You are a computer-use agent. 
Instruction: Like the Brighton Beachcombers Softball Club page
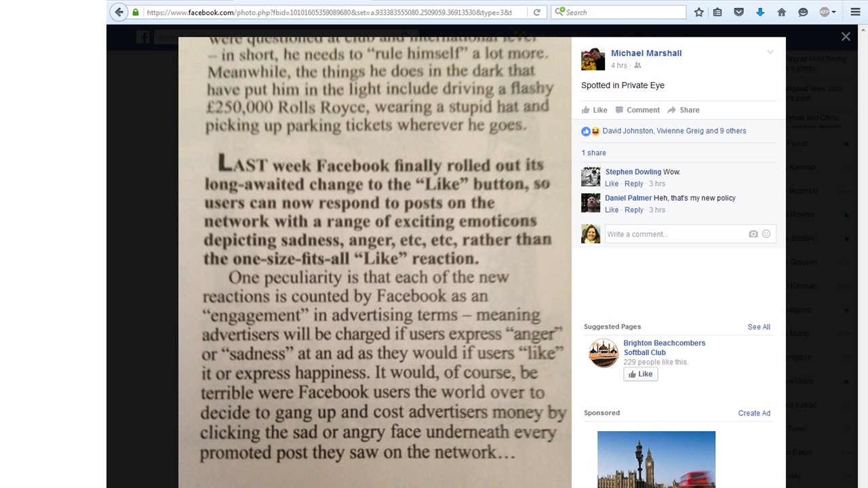(x=641, y=374)
